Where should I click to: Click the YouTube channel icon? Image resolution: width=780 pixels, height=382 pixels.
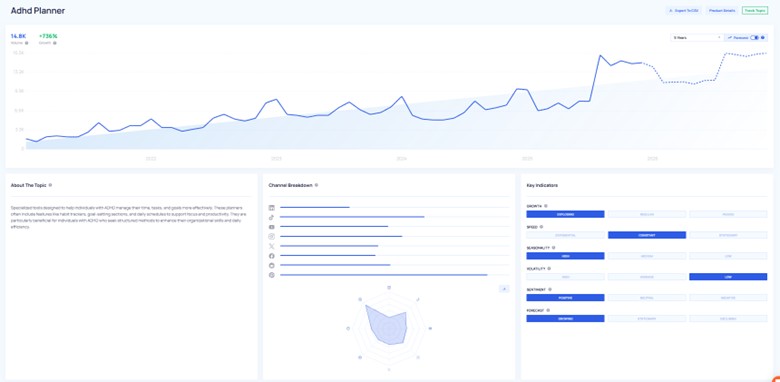(272, 227)
